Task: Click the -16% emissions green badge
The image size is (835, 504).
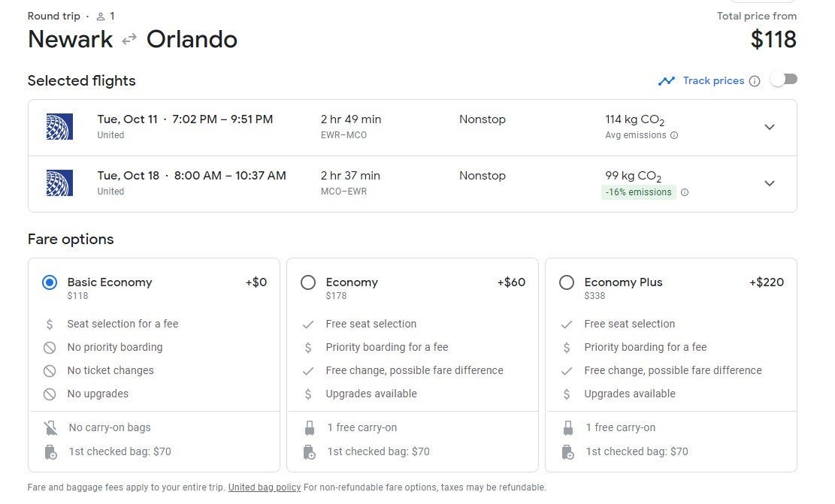Action: pyautogui.click(x=639, y=192)
